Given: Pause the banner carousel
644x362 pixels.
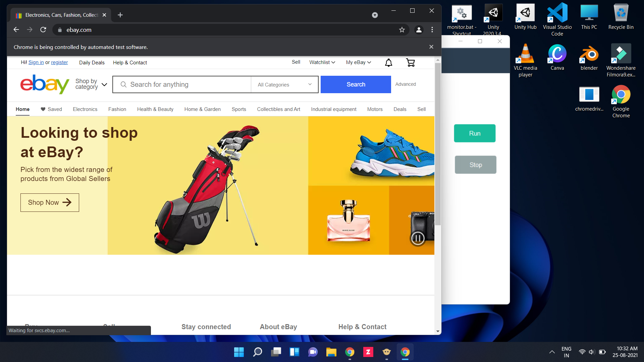Looking at the screenshot, I should pyautogui.click(x=418, y=238).
